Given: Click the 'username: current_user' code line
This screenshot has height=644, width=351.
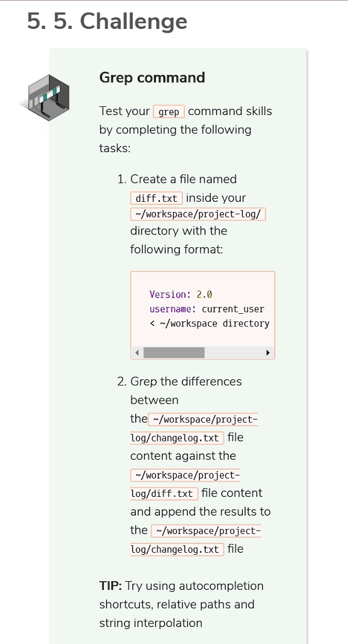Looking at the screenshot, I should point(207,309).
